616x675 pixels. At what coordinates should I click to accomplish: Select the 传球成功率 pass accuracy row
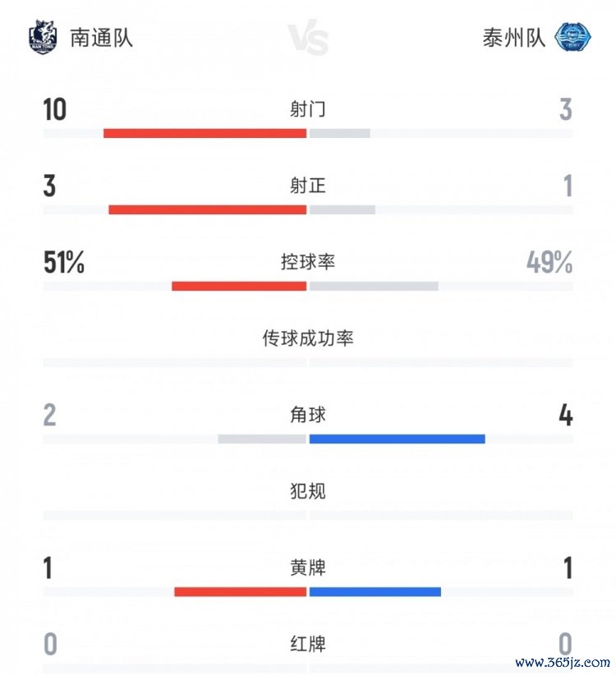coord(308,338)
